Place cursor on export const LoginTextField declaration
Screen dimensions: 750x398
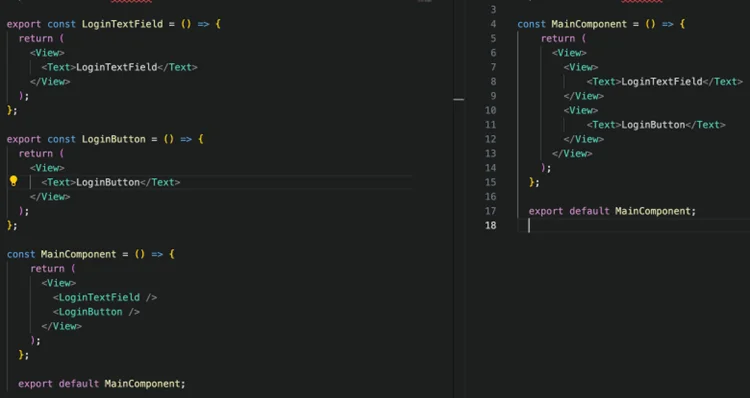pos(114,24)
